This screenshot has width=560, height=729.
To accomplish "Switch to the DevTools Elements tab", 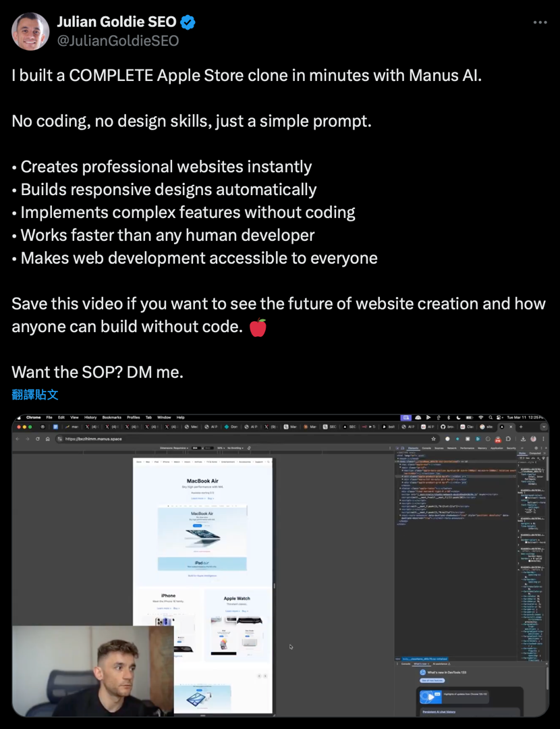I will point(413,448).
